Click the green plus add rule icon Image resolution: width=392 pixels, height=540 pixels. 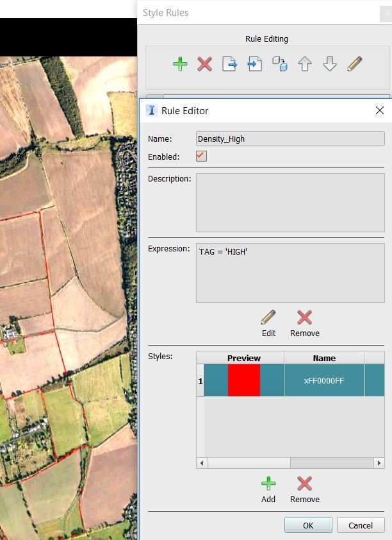[x=180, y=64]
